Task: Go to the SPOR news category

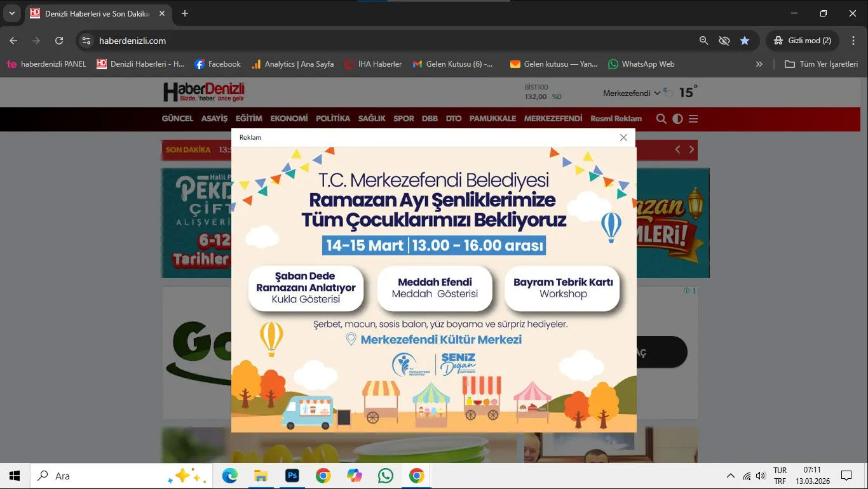Action: [x=403, y=119]
